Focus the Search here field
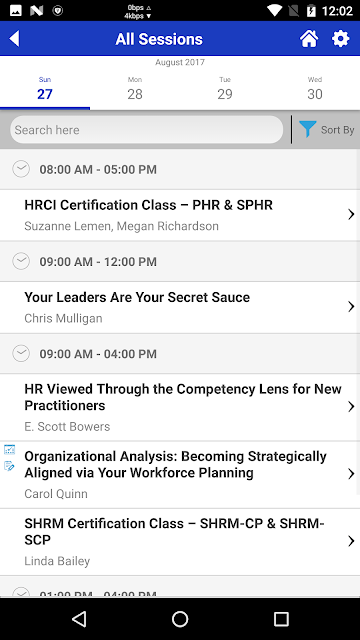 point(147,130)
